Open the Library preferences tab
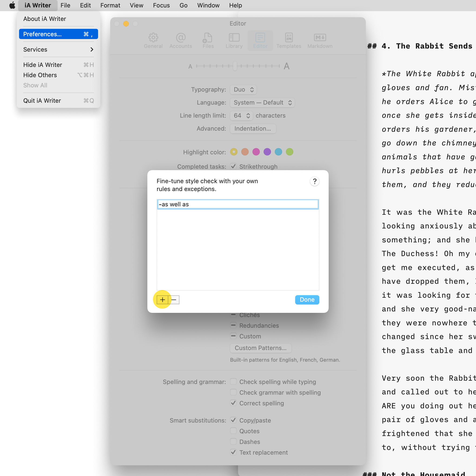Image resolution: width=476 pixels, height=476 pixels. (234, 41)
